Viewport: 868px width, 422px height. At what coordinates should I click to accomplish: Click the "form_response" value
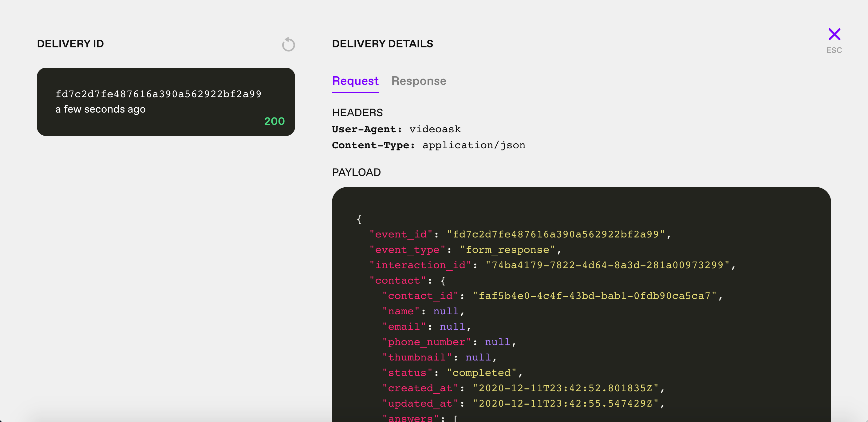507,250
